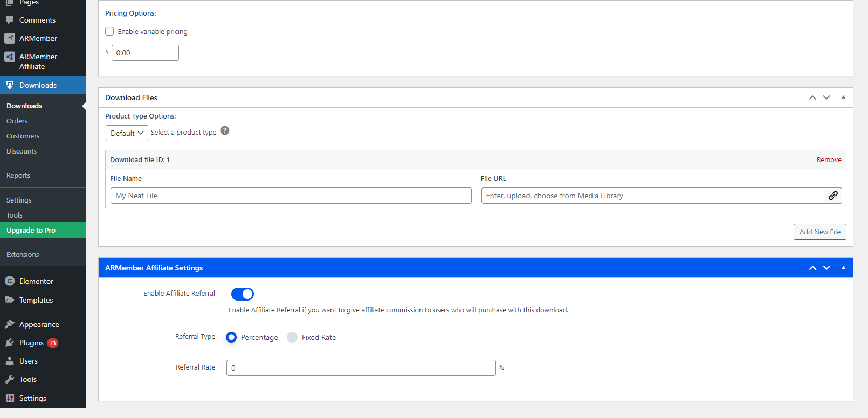Collapse the Download Files panel
The image size is (868, 418).
(x=843, y=97)
